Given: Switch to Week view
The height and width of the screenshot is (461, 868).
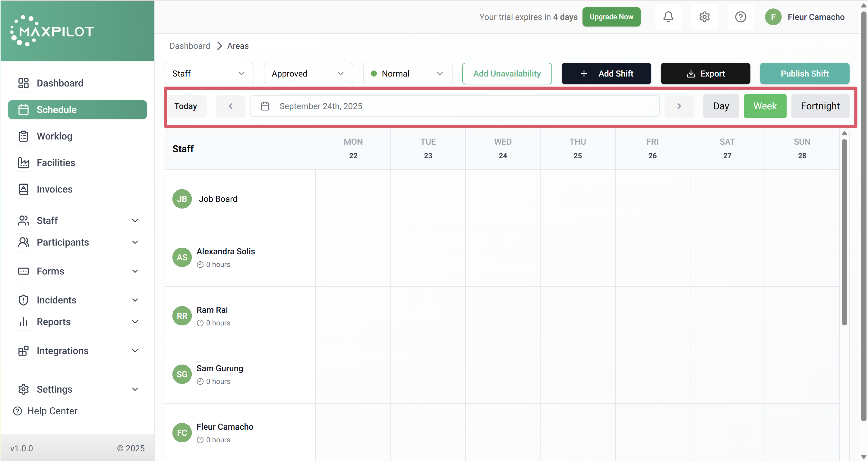Looking at the screenshot, I should coord(765,106).
